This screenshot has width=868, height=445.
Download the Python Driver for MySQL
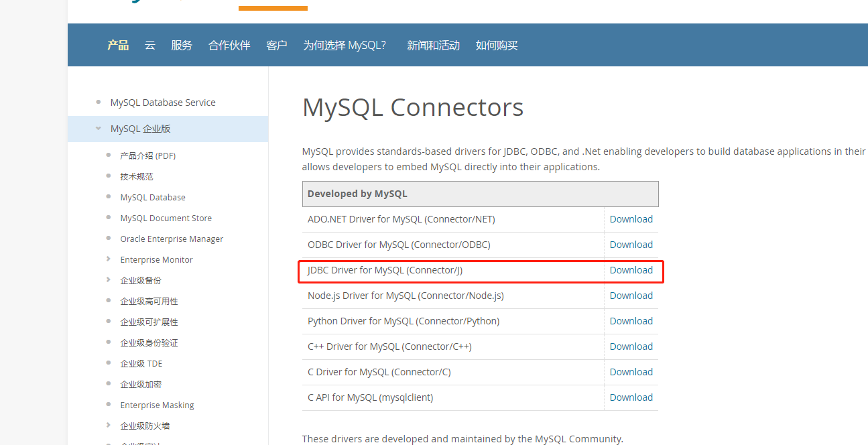[x=631, y=321]
